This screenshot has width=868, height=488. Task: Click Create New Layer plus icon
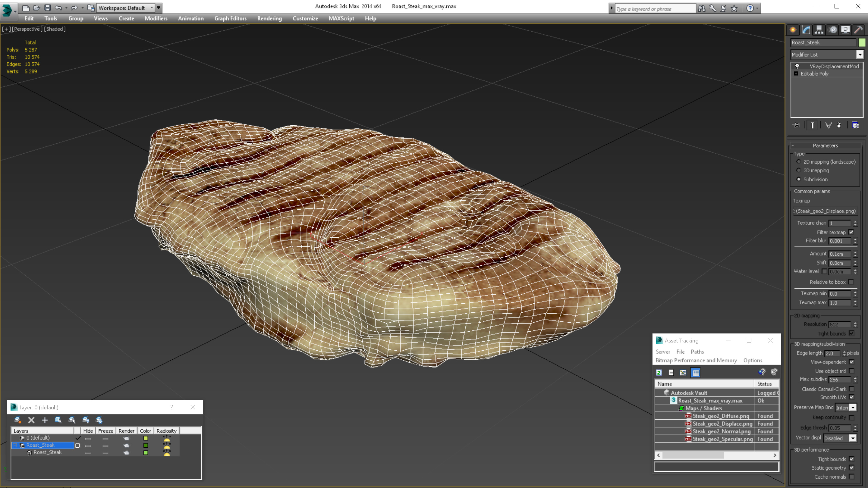pyautogui.click(x=45, y=420)
